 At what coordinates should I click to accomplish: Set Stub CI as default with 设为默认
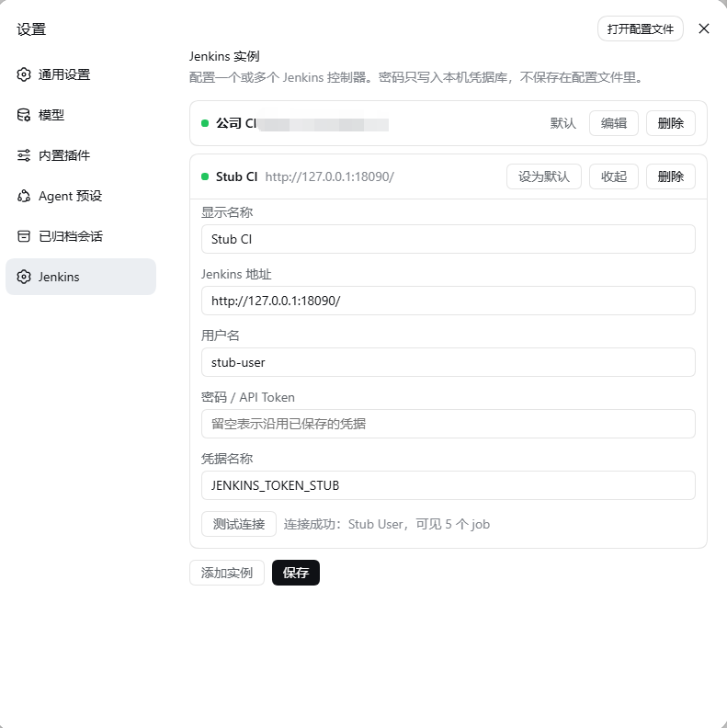point(543,176)
